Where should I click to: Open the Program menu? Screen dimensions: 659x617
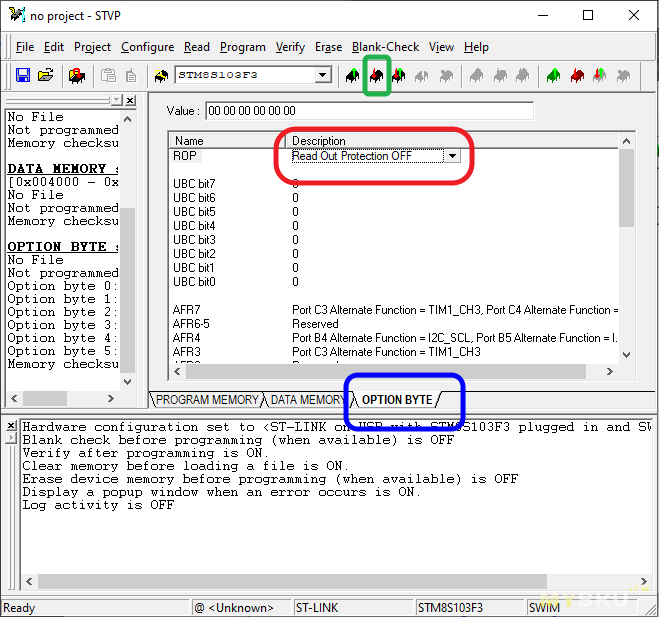coord(243,47)
